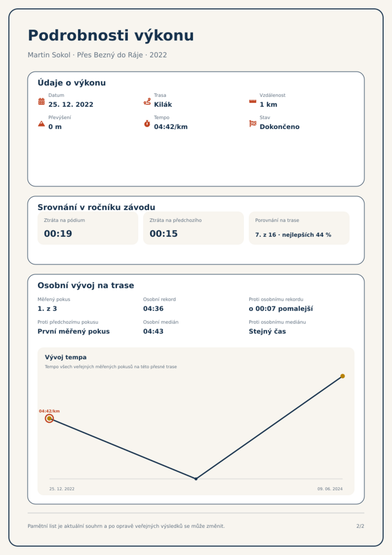Click the route icon next to Trasa
392x555 pixels.
coord(147,101)
